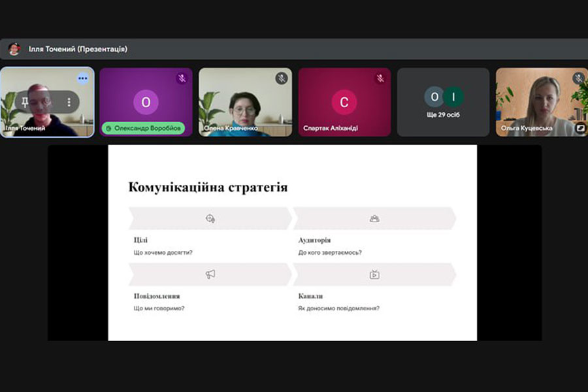Click the TV play icon above Канали
The height and width of the screenshot is (392, 588).
tap(374, 274)
